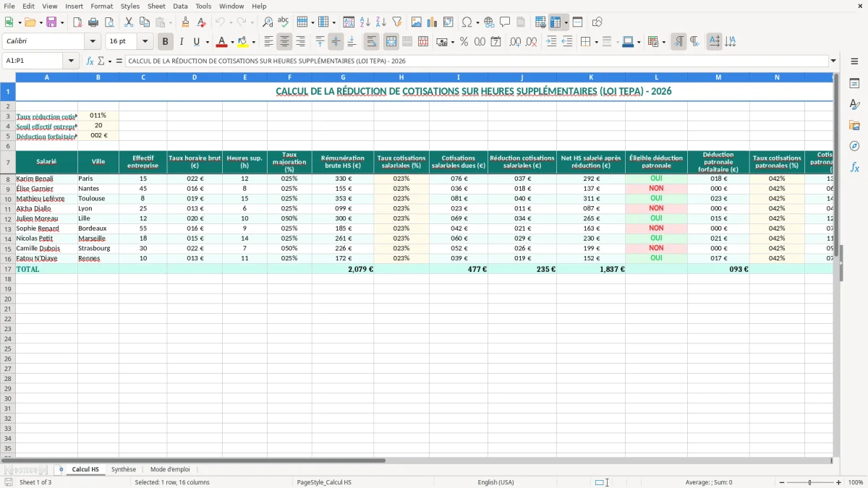Screen dimensions: 868x488
Task: Click the 100% zoom level in status bar
Action: pyautogui.click(x=856, y=482)
